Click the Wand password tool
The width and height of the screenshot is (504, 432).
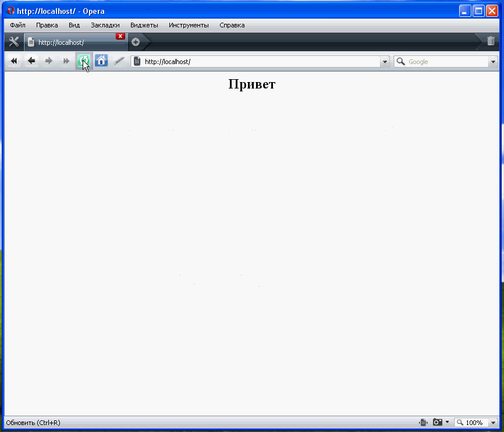(x=119, y=61)
